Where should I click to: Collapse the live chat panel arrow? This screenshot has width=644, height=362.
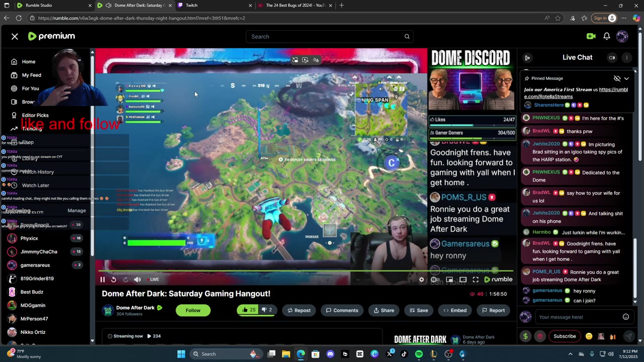pyautogui.click(x=527, y=58)
